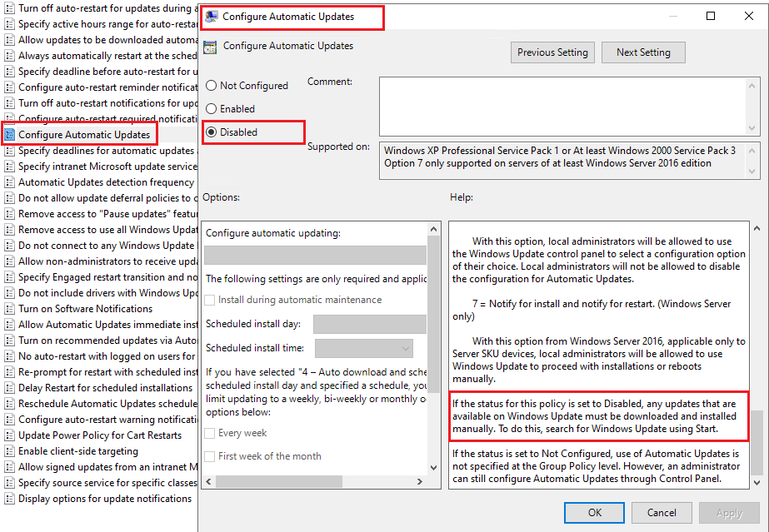769x532 pixels.
Task: Select the Disabled radio button
Action: [x=211, y=132]
